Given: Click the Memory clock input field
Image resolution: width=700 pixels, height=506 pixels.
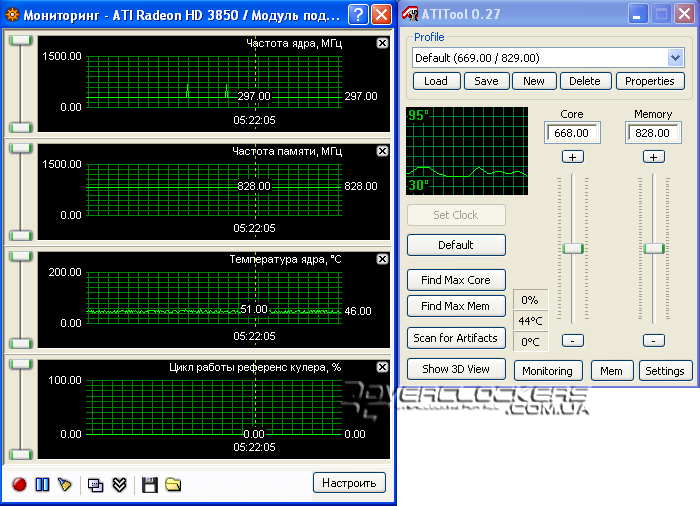Looking at the screenshot, I should click(x=653, y=133).
